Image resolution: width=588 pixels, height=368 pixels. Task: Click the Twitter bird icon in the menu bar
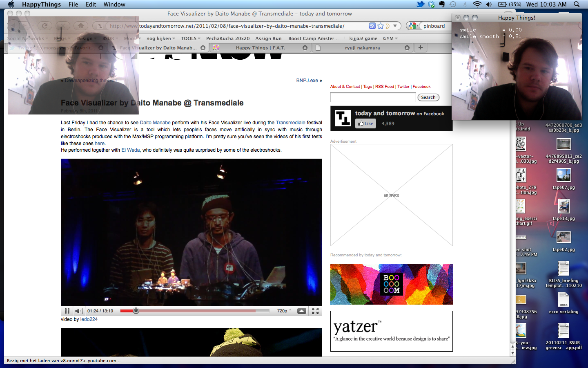[x=420, y=4]
